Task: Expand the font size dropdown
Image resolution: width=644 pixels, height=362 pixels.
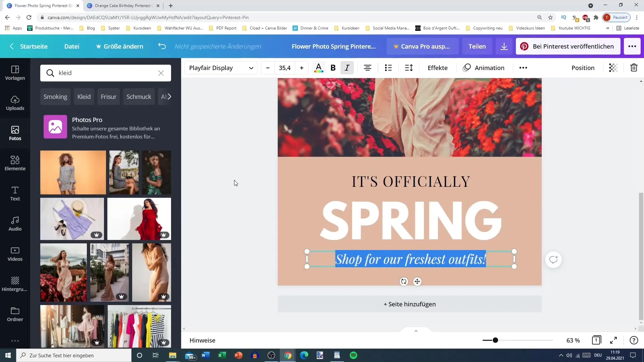Action: point(285,68)
